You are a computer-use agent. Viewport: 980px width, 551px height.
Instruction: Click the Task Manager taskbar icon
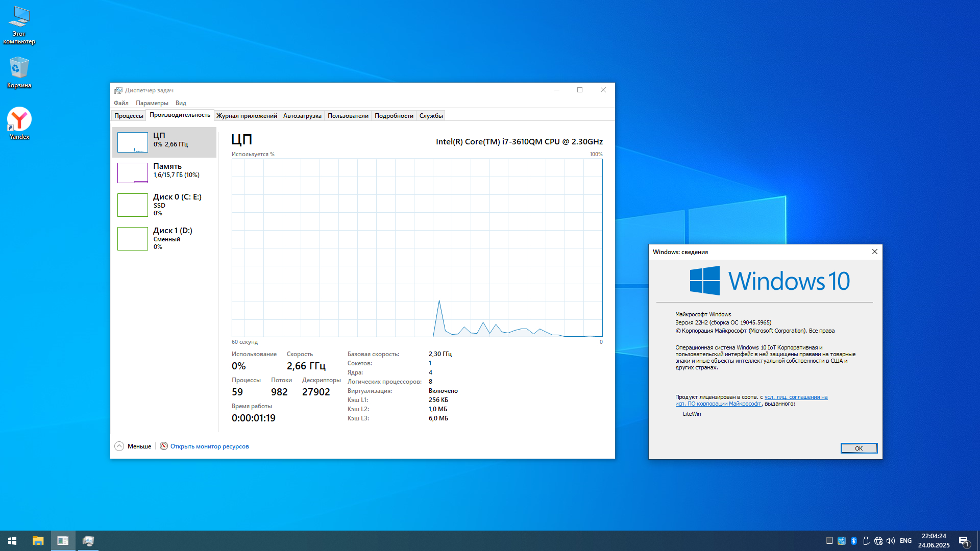point(88,541)
